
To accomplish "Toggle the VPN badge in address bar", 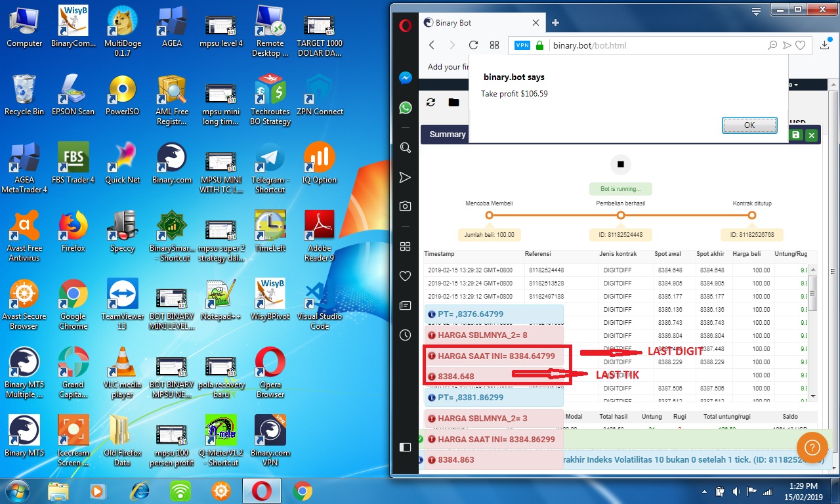I will 522,45.
